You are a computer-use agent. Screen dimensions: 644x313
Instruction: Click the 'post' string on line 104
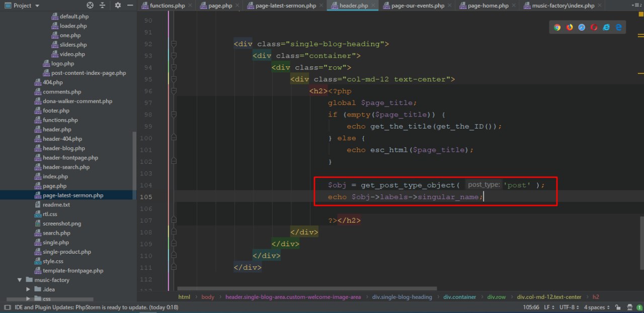point(517,185)
